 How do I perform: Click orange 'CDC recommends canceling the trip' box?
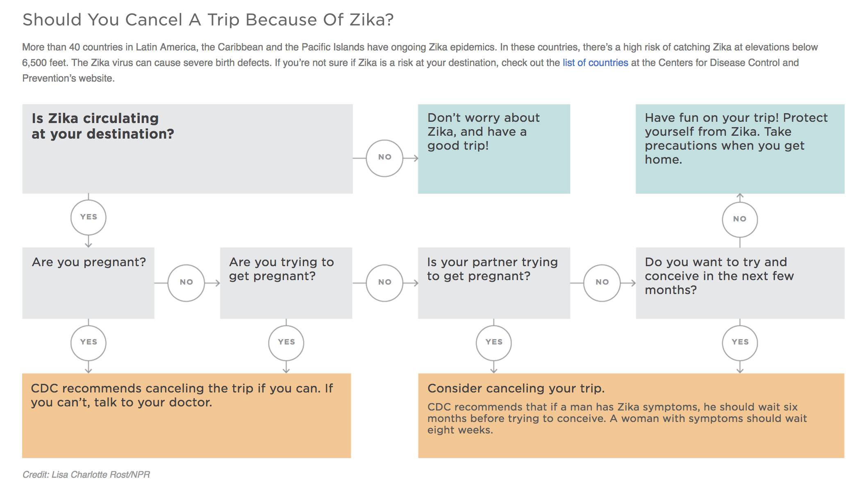click(186, 415)
